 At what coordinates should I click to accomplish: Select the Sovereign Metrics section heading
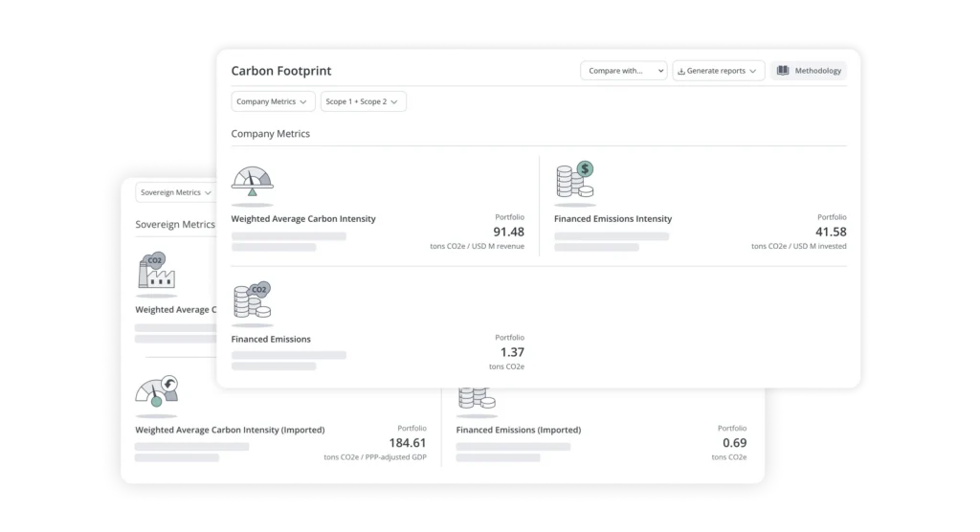click(x=175, y=225)
